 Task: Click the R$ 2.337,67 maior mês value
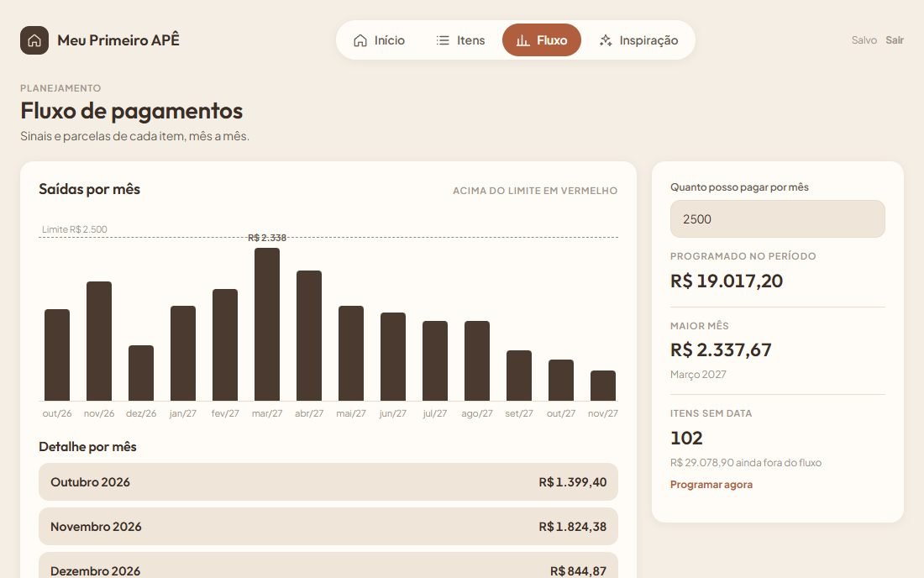(x=721, y=350)
